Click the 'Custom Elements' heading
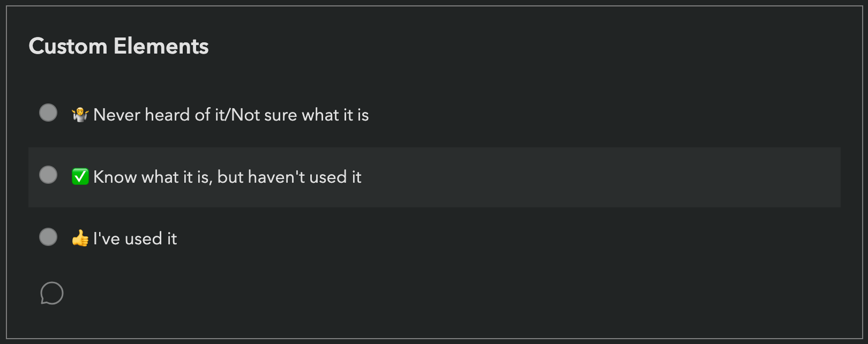This screenshot has height=344, width=868. [118, 47]
